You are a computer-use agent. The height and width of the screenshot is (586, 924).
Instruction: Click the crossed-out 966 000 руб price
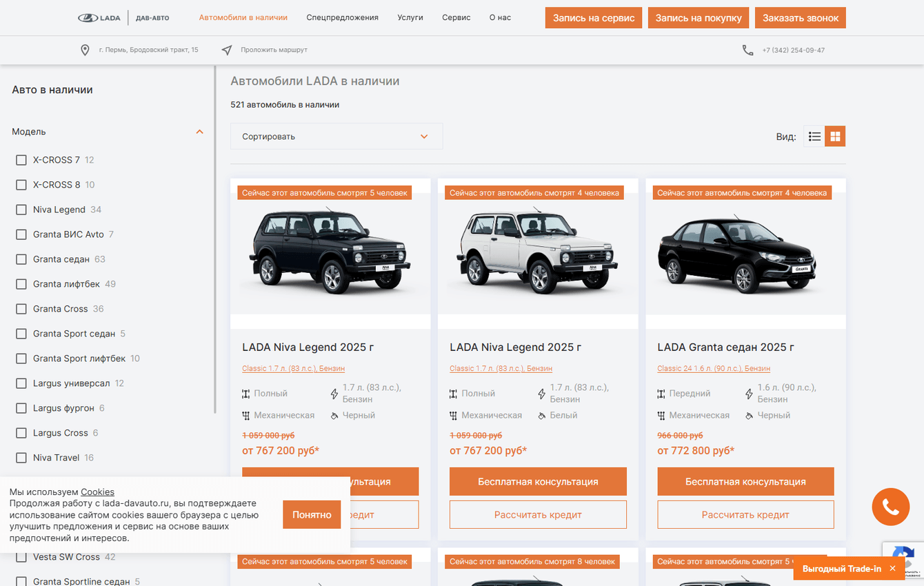[680, 436]
